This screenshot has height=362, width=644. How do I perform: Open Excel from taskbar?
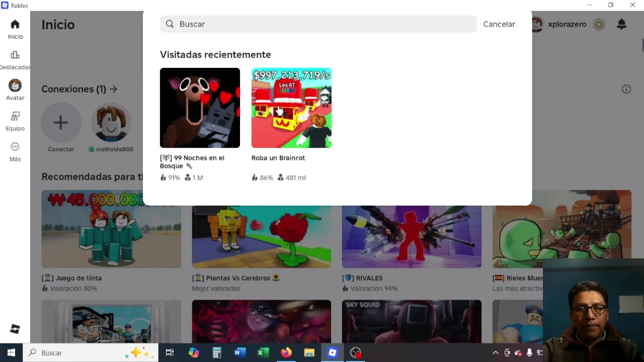click(x=263, y=352)
